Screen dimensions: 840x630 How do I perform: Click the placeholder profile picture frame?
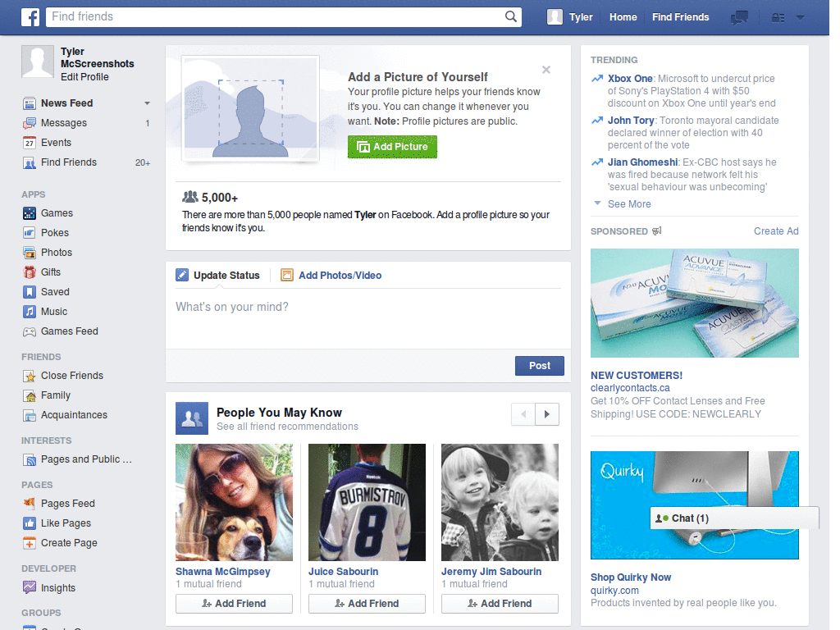(251, 108)
